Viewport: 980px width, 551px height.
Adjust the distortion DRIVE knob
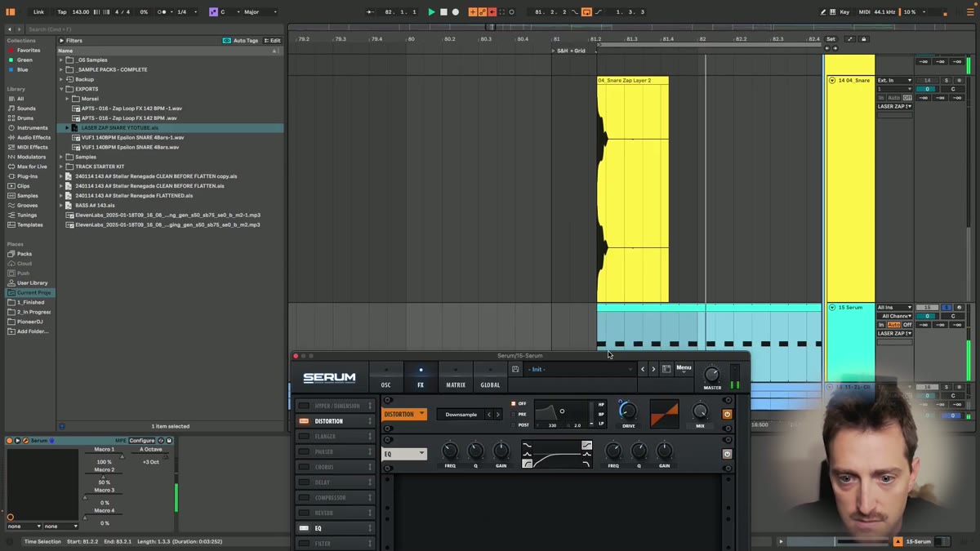(x=627, y=411)
